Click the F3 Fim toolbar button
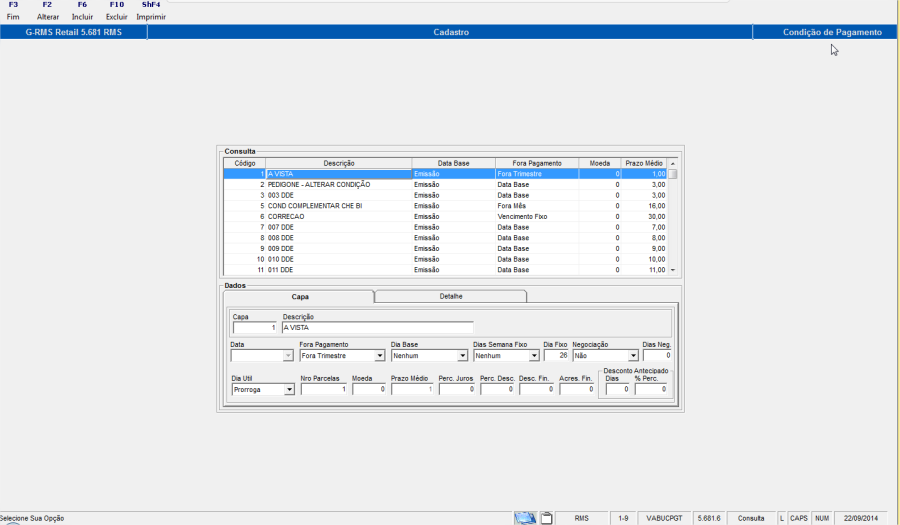 13,11
